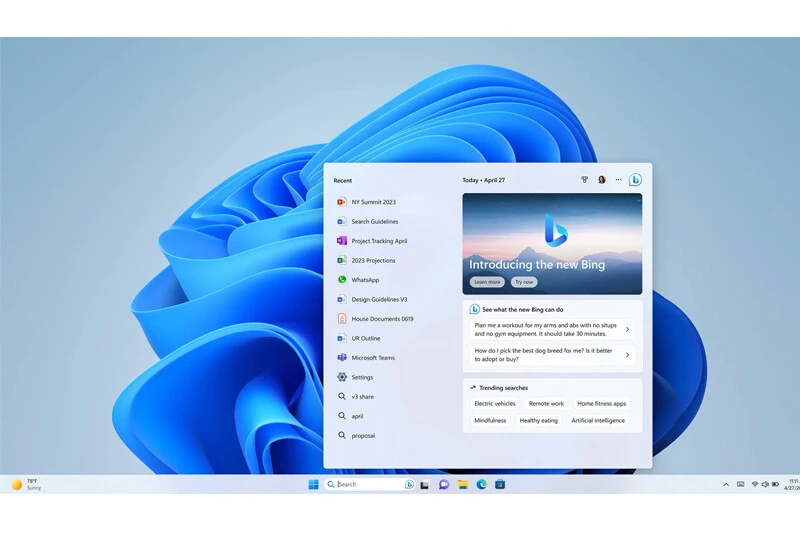Open the touch keyboard tray icon

[740, 484]
